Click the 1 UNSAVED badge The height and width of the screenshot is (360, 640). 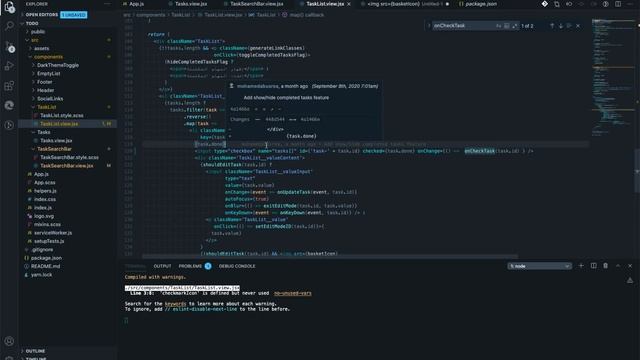(x=73, y=15)
